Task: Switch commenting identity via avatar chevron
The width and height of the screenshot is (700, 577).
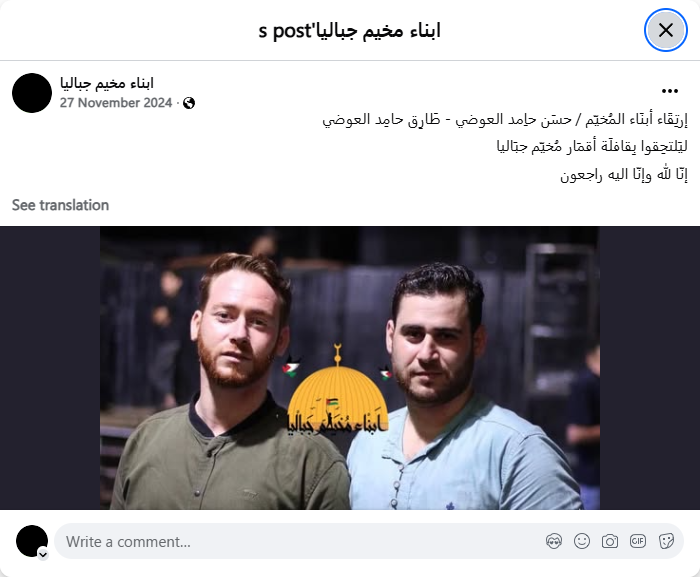Action: (43, 554)
